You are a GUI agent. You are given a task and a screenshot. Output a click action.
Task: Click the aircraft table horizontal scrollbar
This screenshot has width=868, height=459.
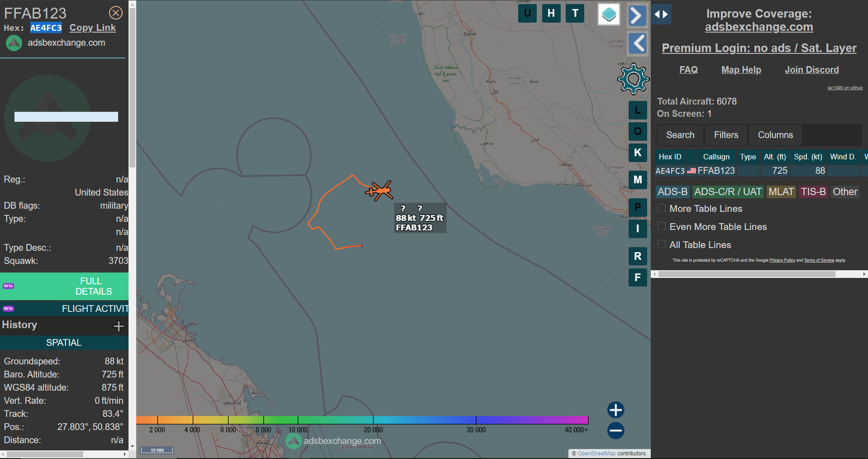click(x=747, y=274)
